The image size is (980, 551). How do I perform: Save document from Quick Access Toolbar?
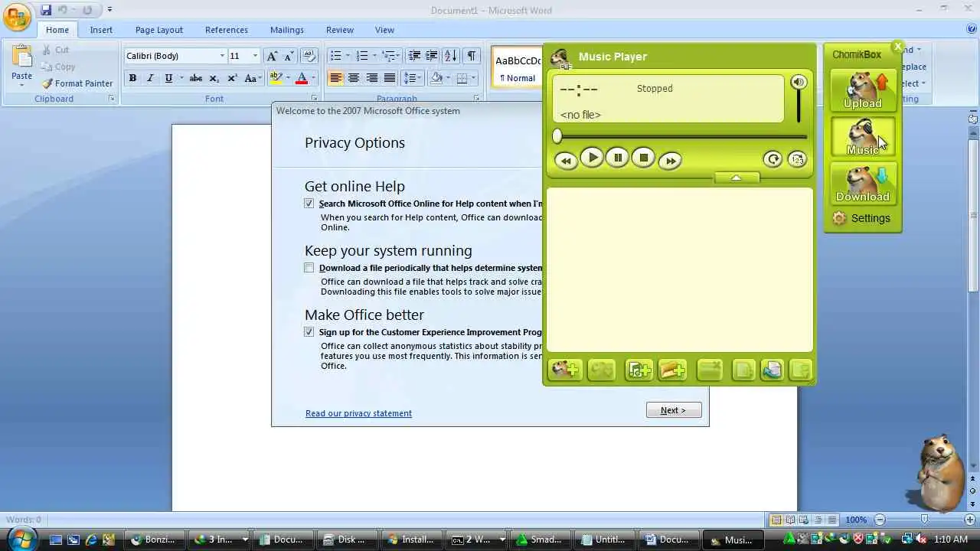[x=46, y=10]
